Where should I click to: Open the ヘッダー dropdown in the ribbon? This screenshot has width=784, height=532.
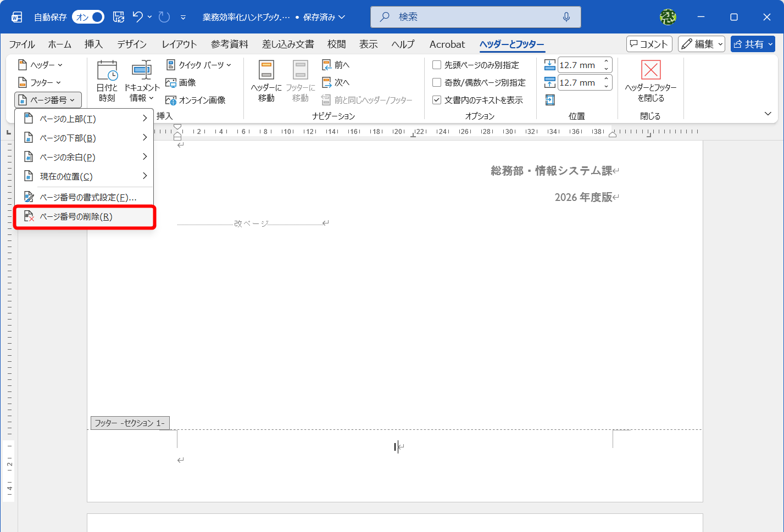pyautogui.click(x=41, y=65)
